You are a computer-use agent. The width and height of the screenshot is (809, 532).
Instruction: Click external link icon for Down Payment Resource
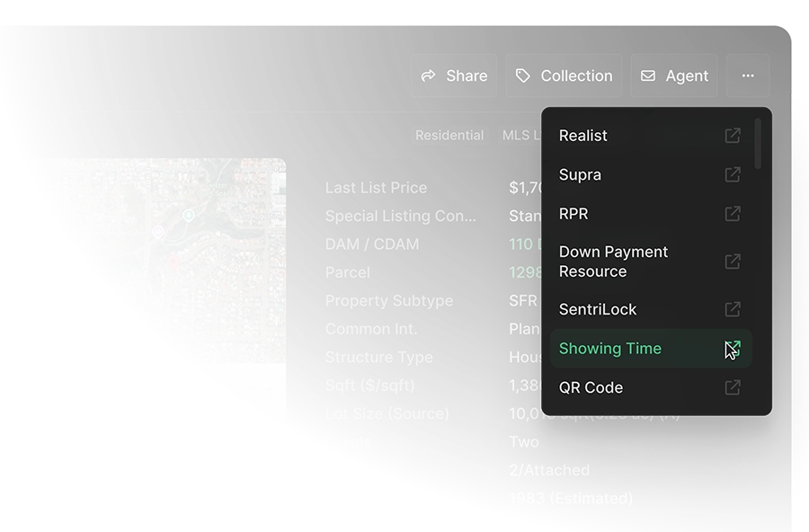click(x=733, y=262)
